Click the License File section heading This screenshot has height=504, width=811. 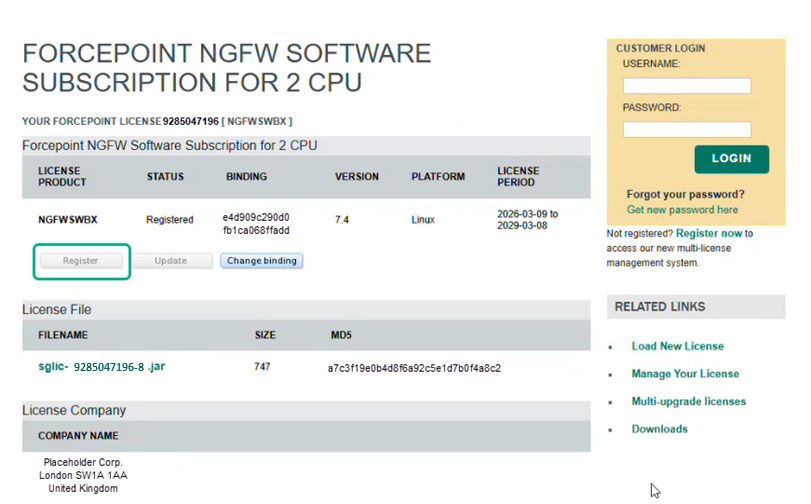(x=56, y=309)
